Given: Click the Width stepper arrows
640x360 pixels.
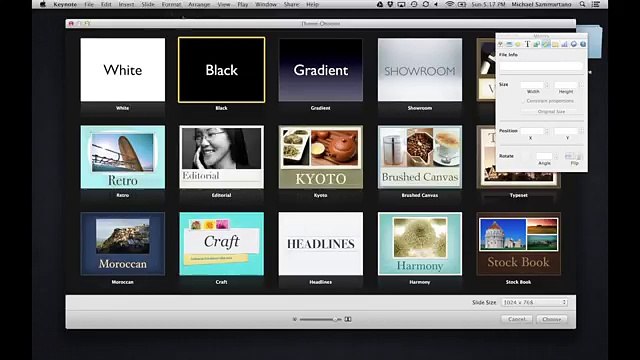Looking at the screenshot, I should tap(547, 85).
